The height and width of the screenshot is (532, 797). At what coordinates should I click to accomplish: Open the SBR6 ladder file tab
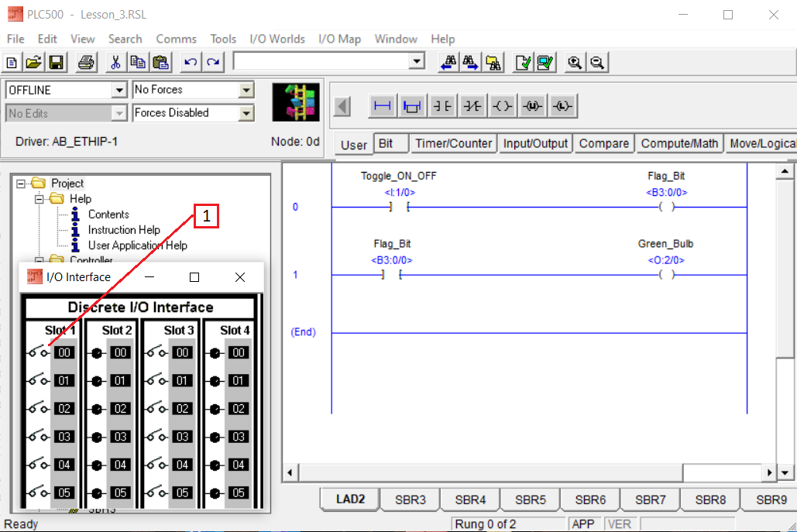(590, 499)
